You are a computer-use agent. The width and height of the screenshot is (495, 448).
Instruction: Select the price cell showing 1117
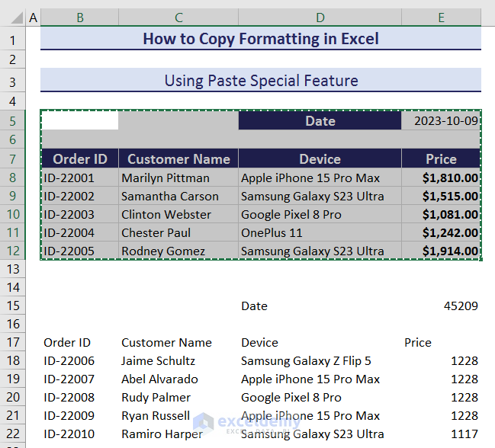(441, 434)
